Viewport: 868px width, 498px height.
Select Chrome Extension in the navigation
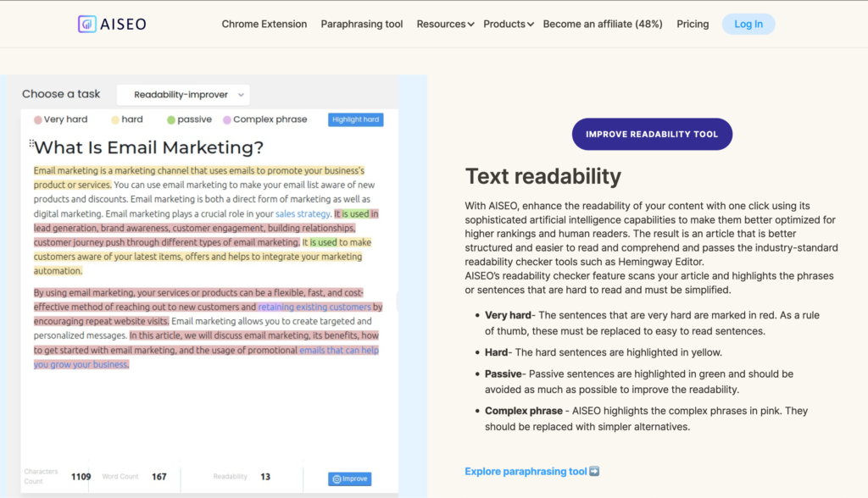click(264, 24)
